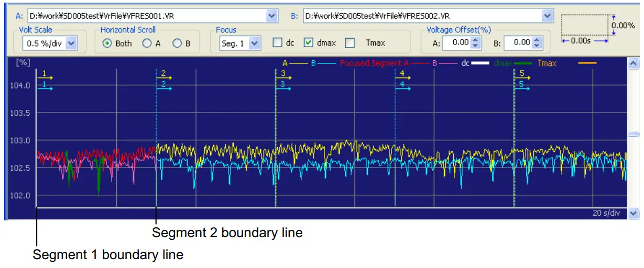
Task: Click cyan segment 5 marker for B
Action: coord(522,86)
